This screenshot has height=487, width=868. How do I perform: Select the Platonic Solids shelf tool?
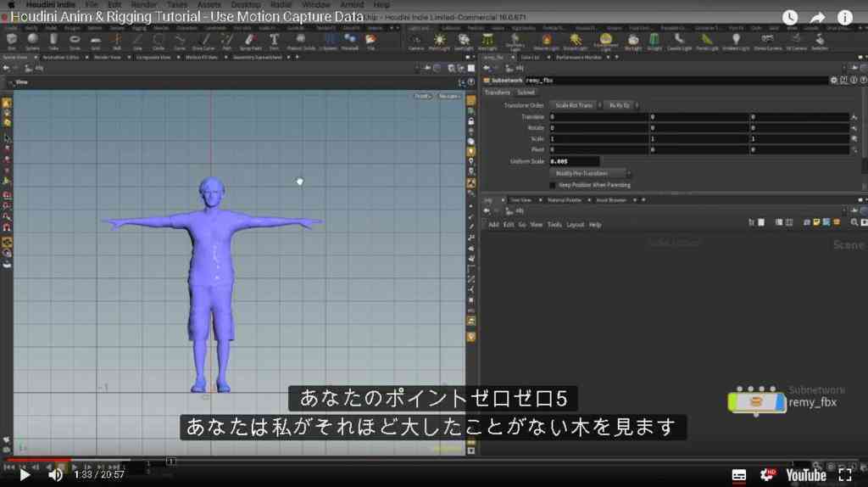point(301,41)
